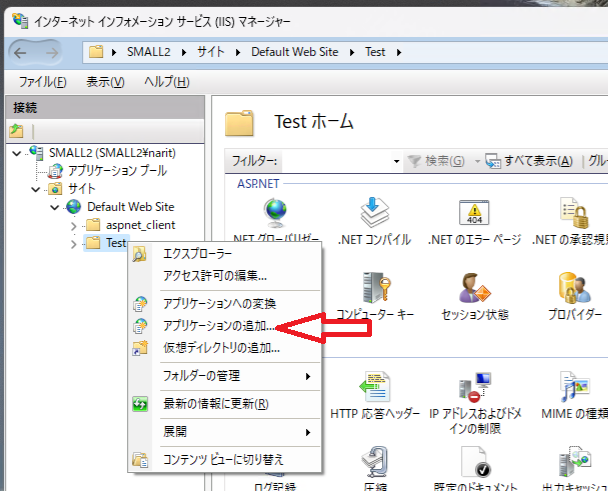Choose 仮想ディレクトリの追加 from context menu

pos(221,348)
